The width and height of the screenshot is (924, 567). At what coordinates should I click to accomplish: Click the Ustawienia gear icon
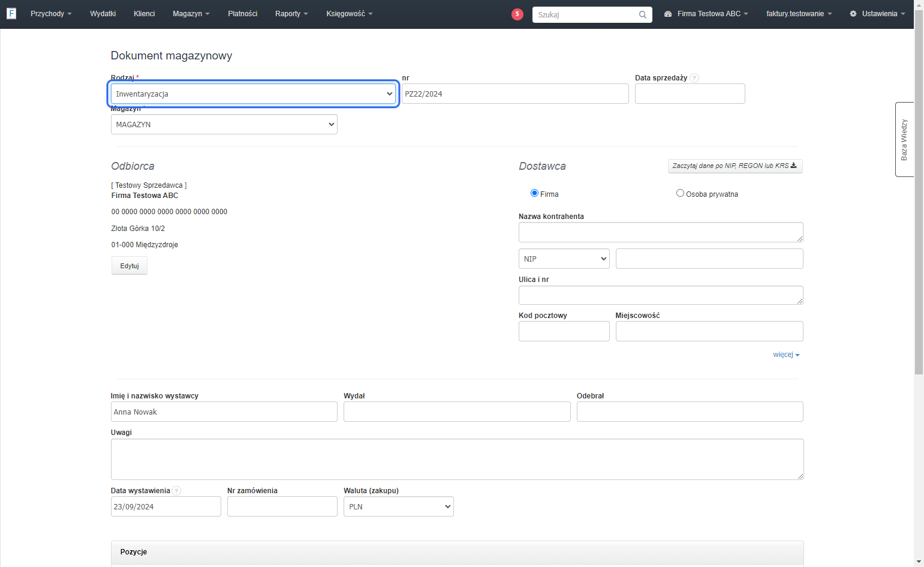click(x=853, y=14)
